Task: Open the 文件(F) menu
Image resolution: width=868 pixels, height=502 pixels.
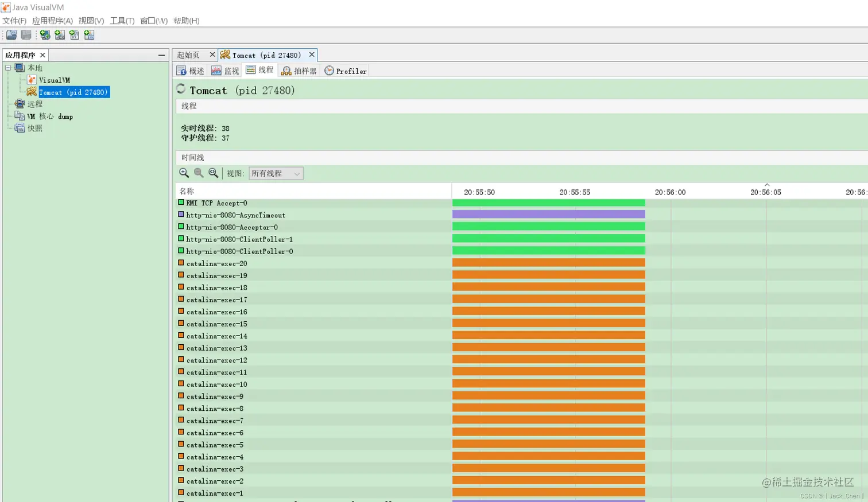Action: [x=14, y=21]
